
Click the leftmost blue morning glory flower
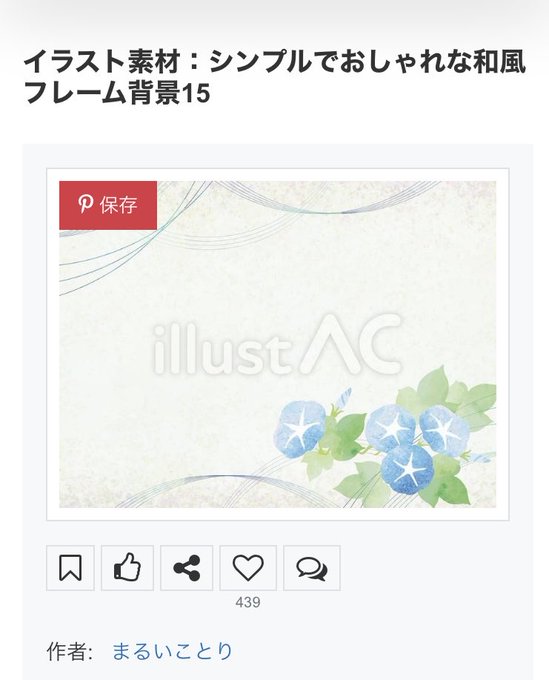coord(300,429)
